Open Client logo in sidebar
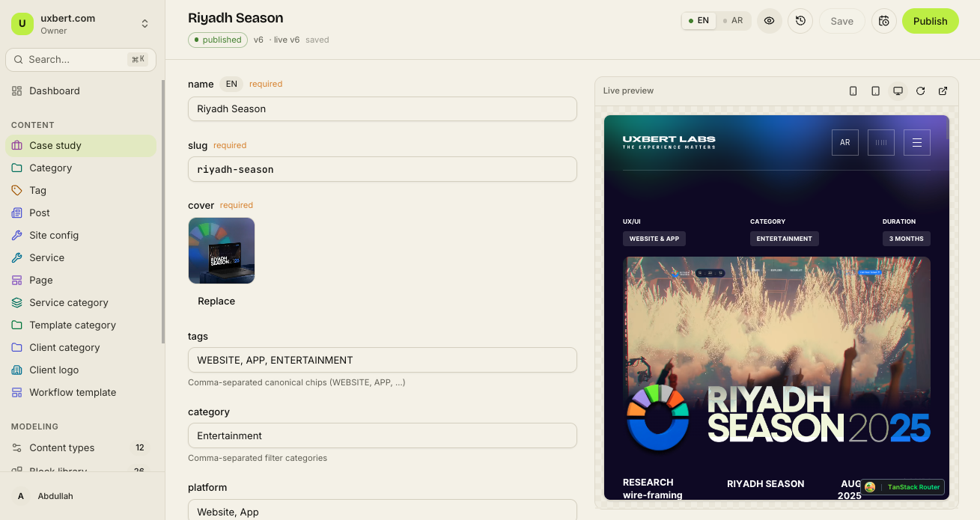This screenshot has width=980, height=520. [x=81, y=370]
